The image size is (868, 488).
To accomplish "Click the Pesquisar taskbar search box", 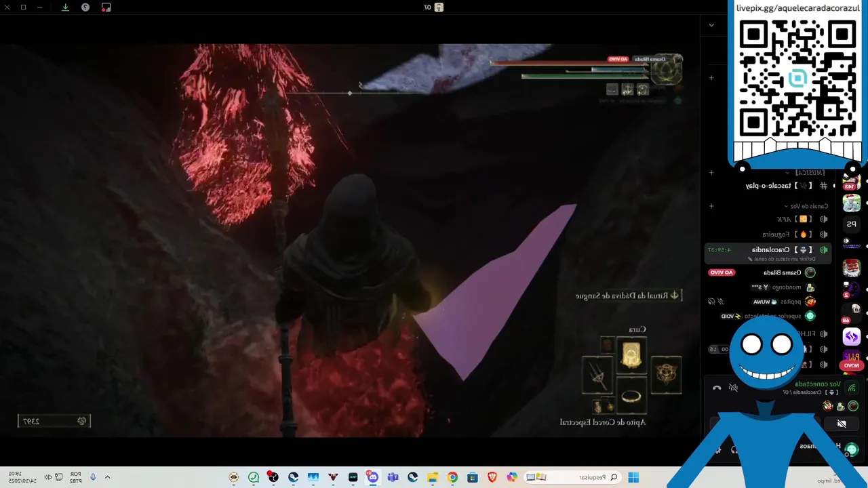I will (573, 477).
